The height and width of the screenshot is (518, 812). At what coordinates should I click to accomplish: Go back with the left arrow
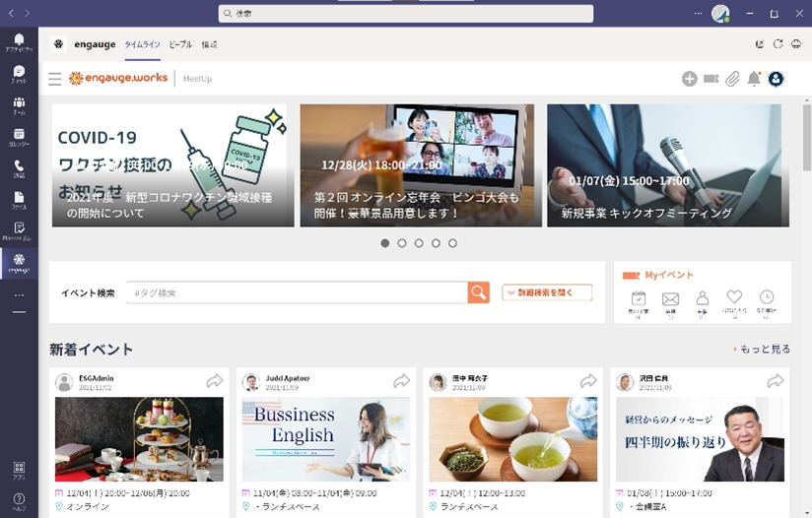point(11,13)
